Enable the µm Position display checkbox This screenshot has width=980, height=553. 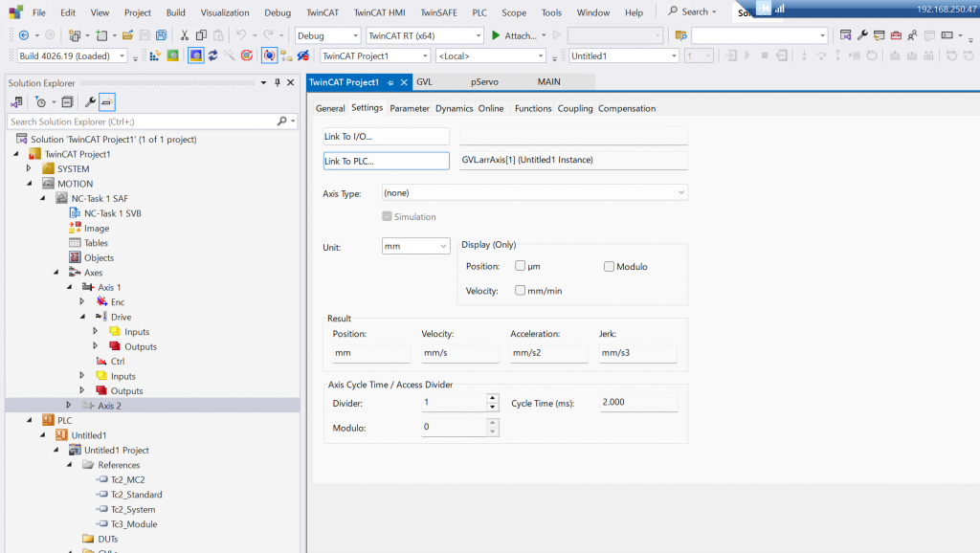pyautogui.click(x=521, y=266)
